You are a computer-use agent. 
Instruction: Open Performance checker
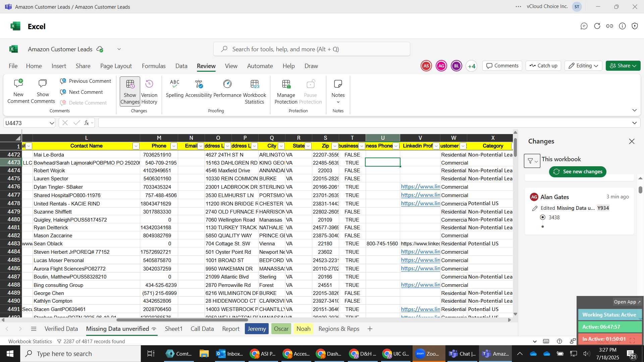point(227,89)
